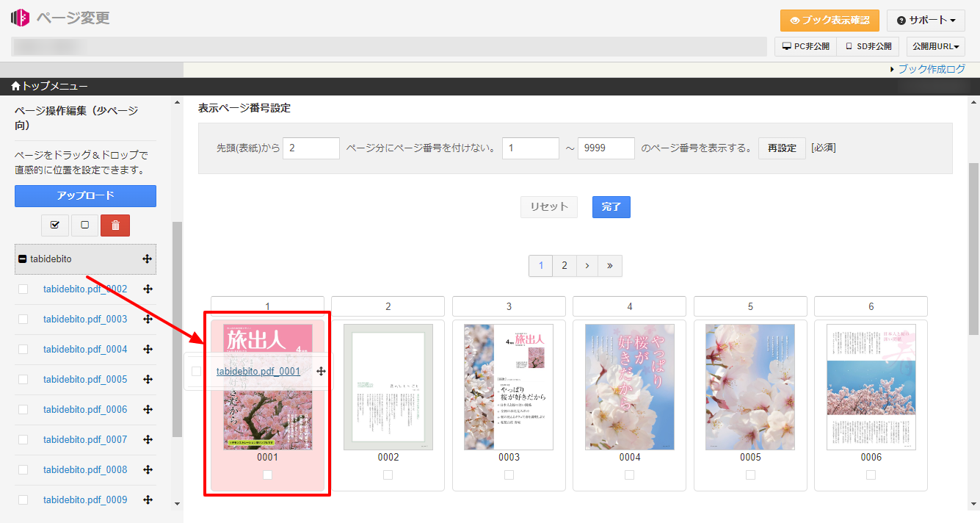
Task: Go to the last page with double-arrow icon
Action: pos(610,266)
